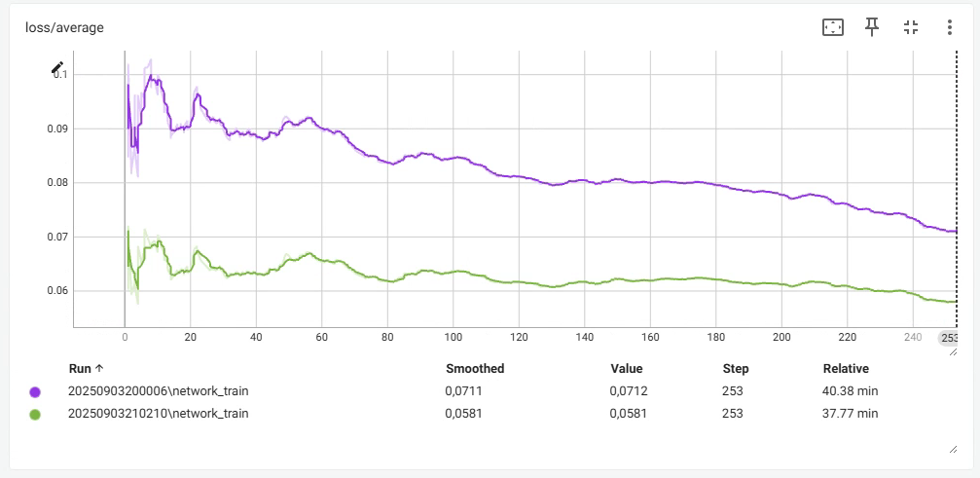This screenshot has height=478, width=980.
Task: Click the smoothed value 0,0711 cell
Action: point(461,391)
